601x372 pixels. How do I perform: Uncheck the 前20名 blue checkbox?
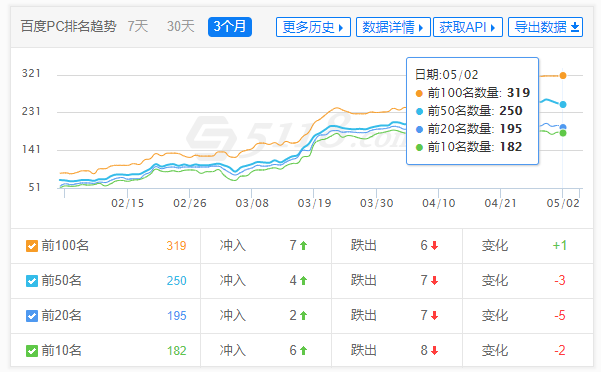tap(32, 316)
